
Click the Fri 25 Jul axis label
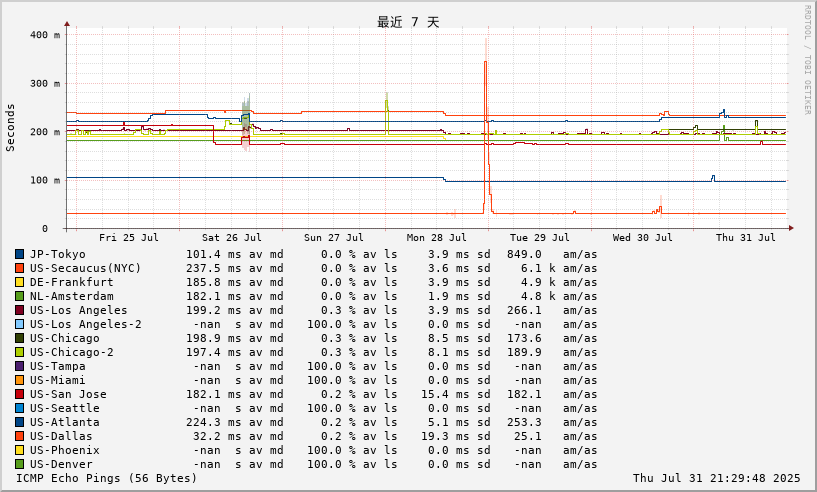[129, 238]
